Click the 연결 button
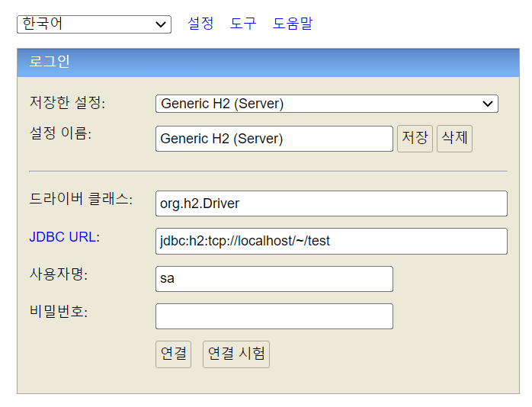The width and height of the screenshot is (532, 407). pyautogui.click(x=173, y=354)
